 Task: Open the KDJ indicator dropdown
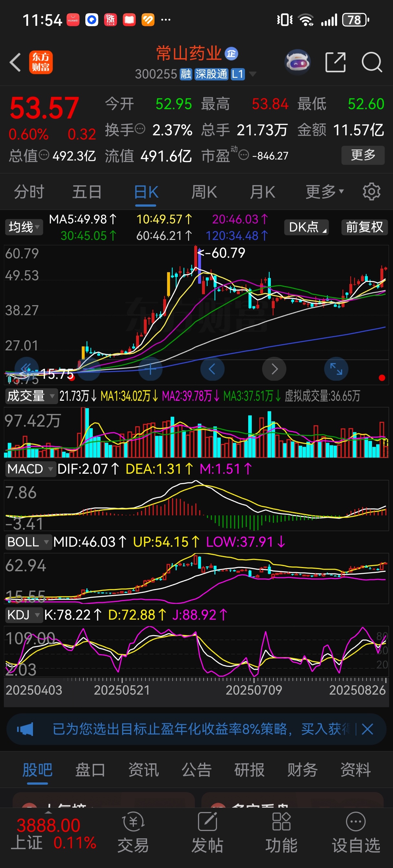pyautogui.click(x=24, y=615)
